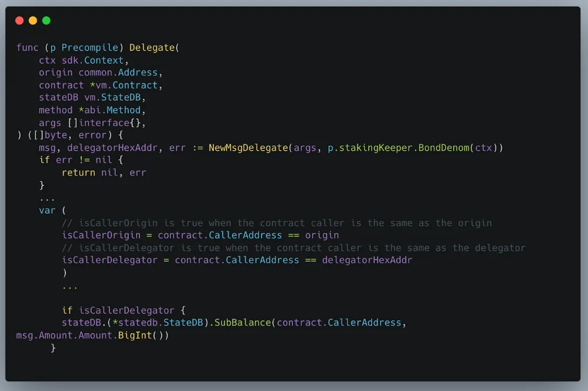Click the '([]byte, error) {' return signature

point(76,135)
